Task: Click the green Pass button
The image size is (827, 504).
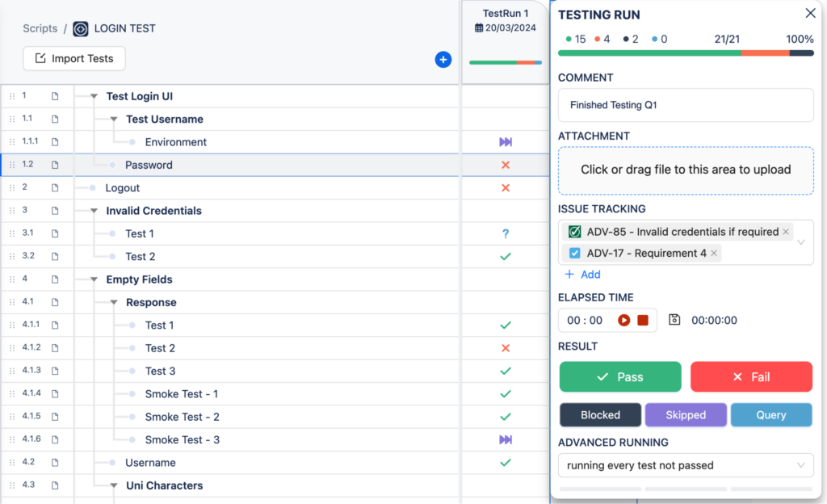Action: coord(620,376)
